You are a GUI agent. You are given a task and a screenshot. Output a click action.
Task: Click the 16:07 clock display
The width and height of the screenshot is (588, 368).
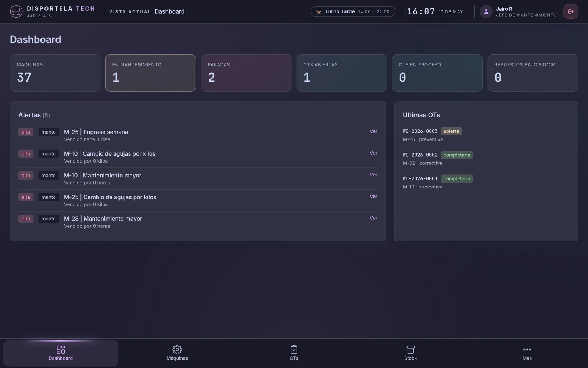[x=421, y=11]
